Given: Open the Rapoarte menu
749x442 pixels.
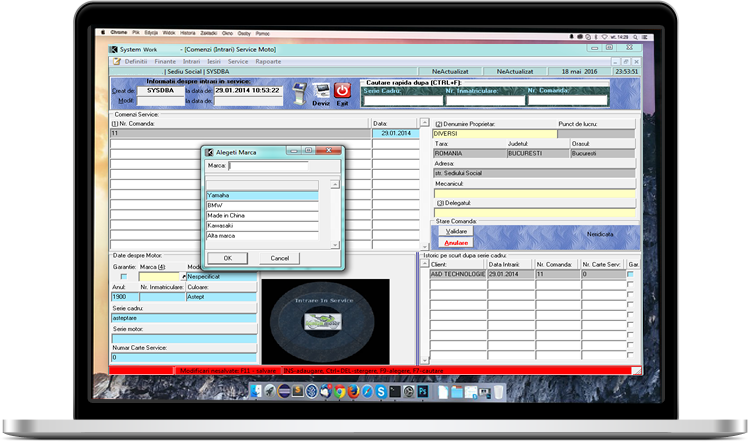Looking at the screenshot, I should pyautogui.click(x=268, y=61).
